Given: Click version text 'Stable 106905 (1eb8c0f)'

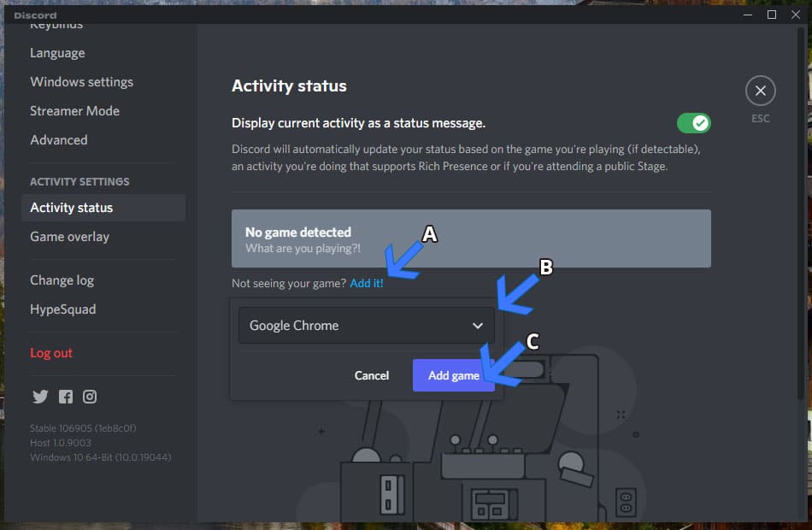Looking at the screenshot, I should point(83,428).
